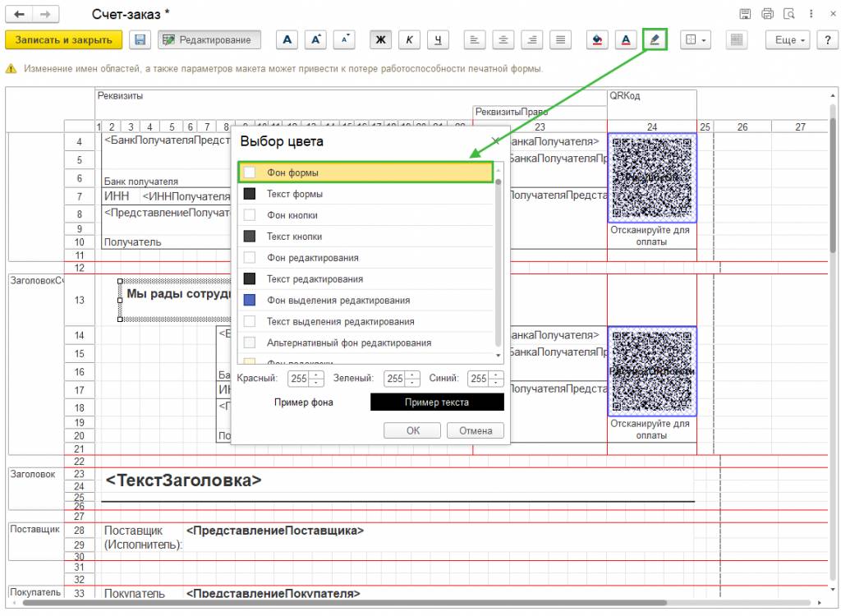Go back with the left arrow button
Screen dimensions: 841x616
[x=20, y=14]
